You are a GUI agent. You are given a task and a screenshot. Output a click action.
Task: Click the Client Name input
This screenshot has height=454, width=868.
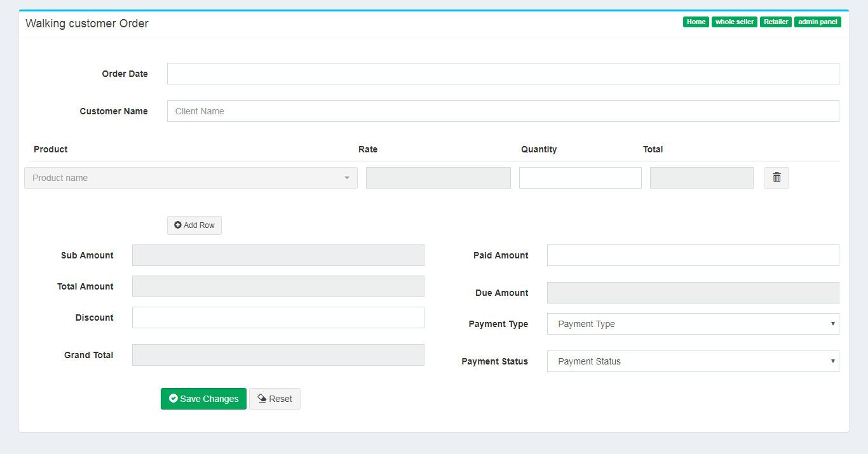pos(503,111)
